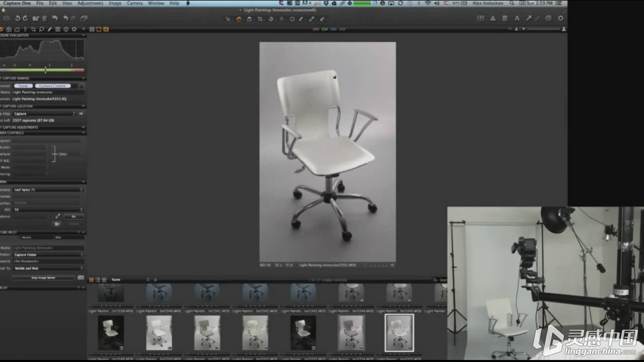This screenshot has height=362, width=644.
Task: Switch viewer to multi-view grid mode
Action: [x=92, y=29]
